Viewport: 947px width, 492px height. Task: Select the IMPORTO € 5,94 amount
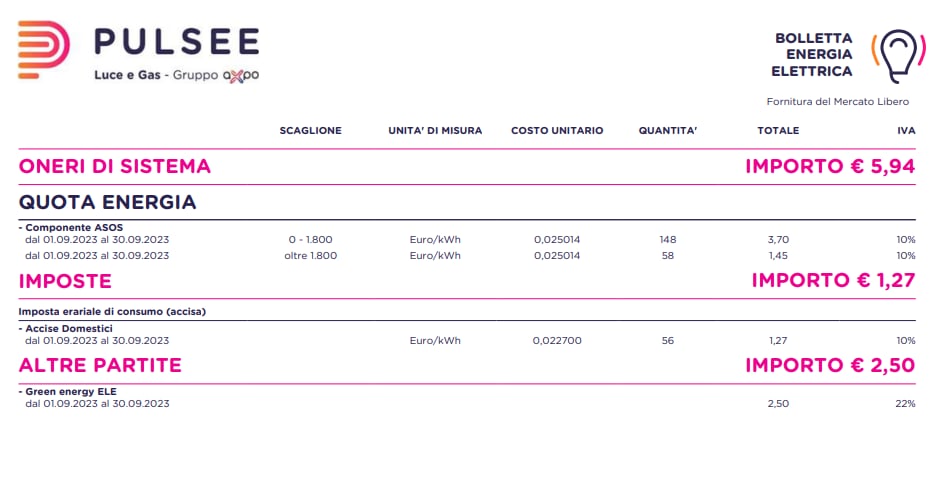(830, 167)
